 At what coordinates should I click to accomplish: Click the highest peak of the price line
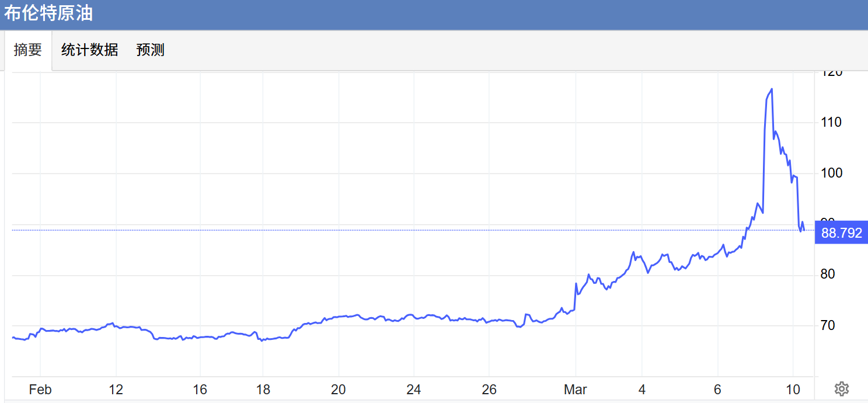[772, 89]
